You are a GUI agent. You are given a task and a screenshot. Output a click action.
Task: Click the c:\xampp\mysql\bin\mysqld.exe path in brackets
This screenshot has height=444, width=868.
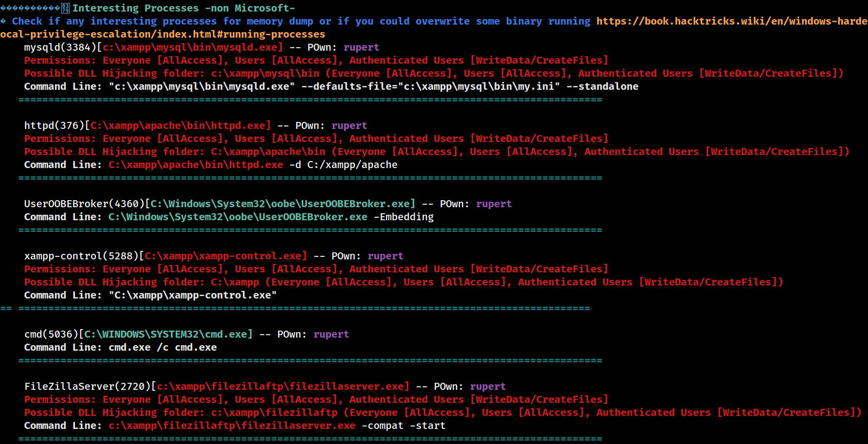coord(190,47)
